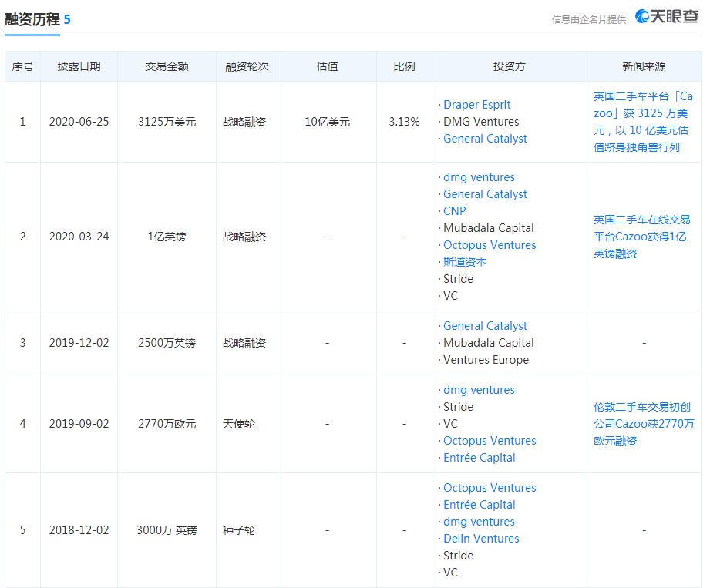Select the ratio 3.13%
Screen dimensions: 710x588
(x=404, y=122)
